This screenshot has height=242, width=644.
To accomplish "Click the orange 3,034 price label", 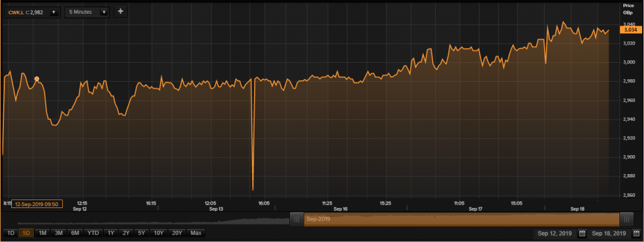I will pyautogui.click(x=631, y=30).
